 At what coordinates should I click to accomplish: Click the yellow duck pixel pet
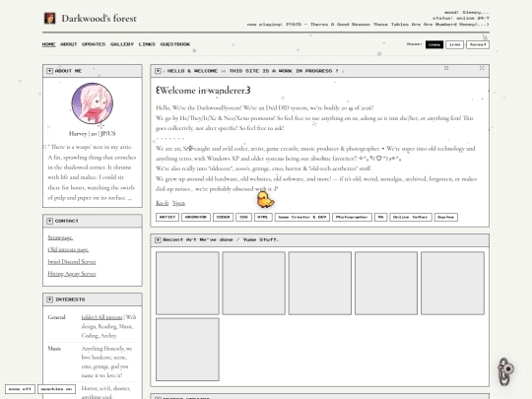(x=265, y=199)
